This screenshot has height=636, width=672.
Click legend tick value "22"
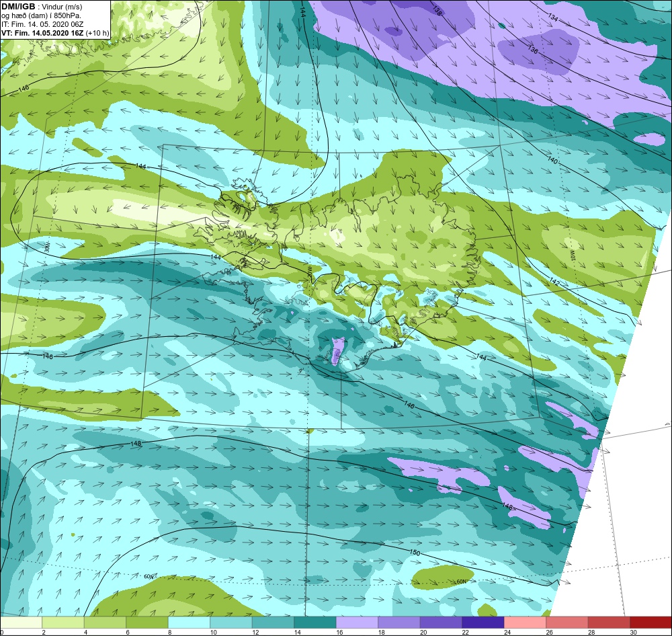465,632
